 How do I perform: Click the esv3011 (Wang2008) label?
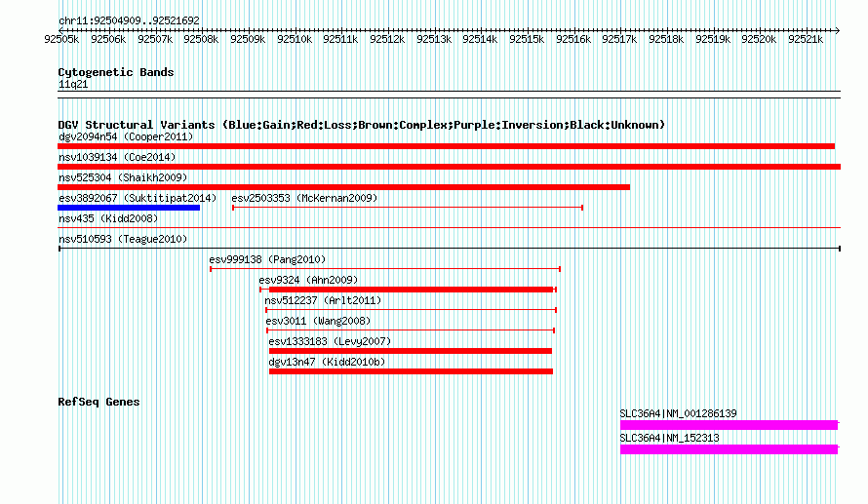318,321
